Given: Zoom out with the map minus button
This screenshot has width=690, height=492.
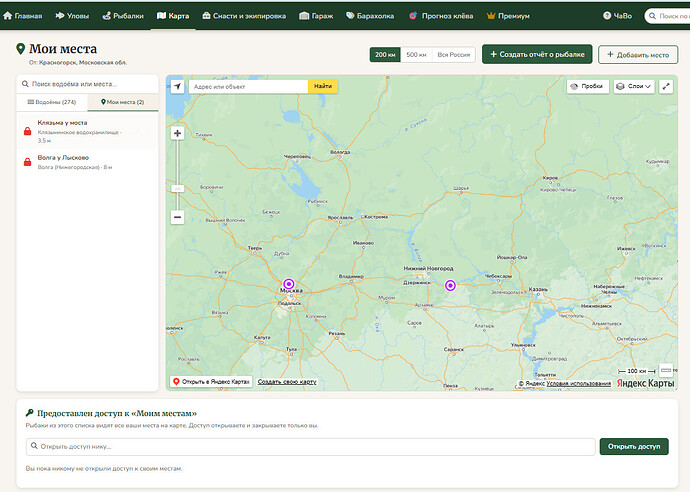Looking at the screenshot, I should click(x=177, y=217).
